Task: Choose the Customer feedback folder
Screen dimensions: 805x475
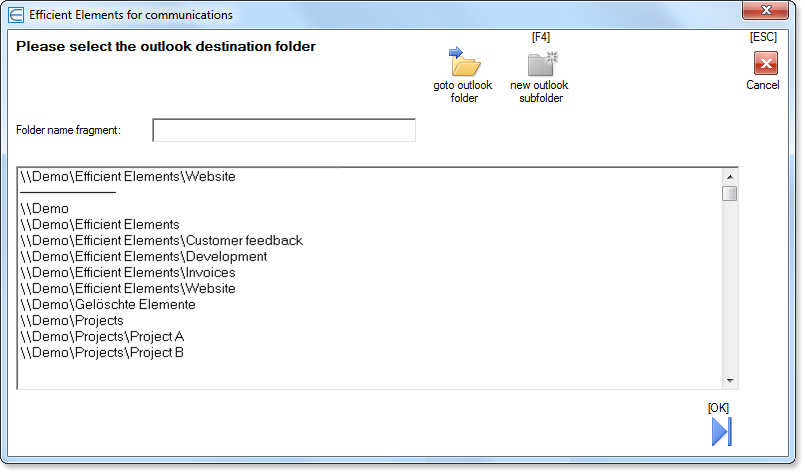Action: [x=161, y=240]
